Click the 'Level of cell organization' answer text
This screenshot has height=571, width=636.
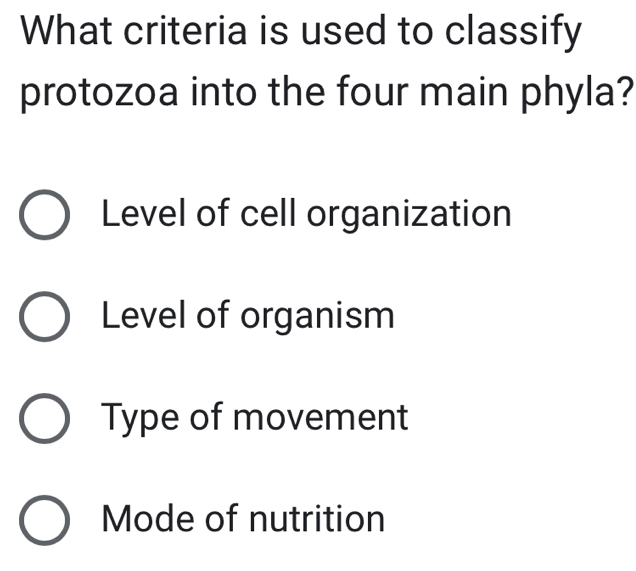(306, 214)
